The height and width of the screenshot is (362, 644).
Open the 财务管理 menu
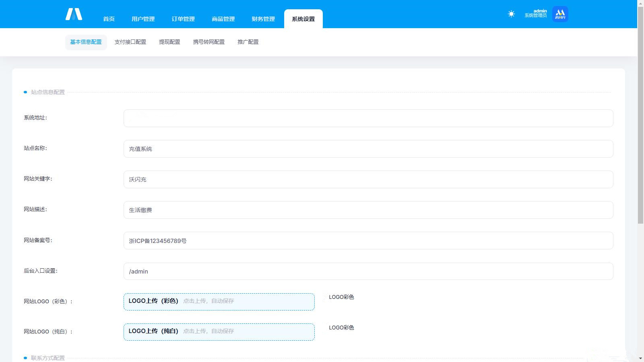[x=263, y=19]
